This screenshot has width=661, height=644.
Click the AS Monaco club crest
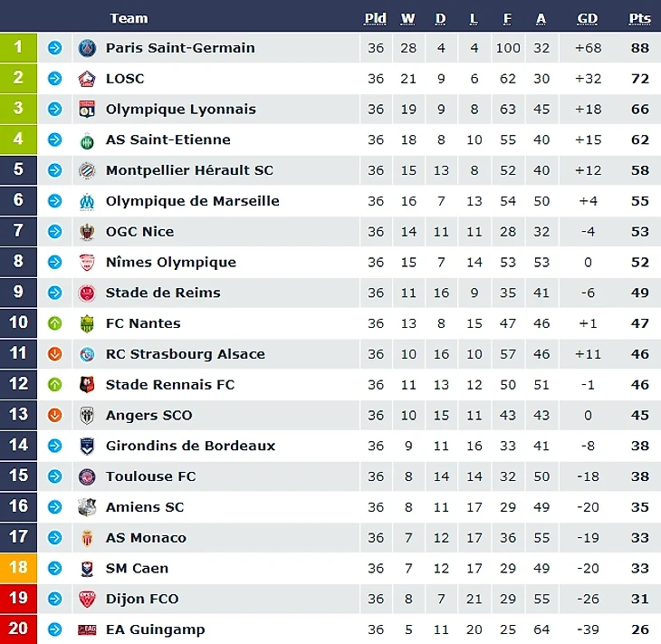(87, 538)
